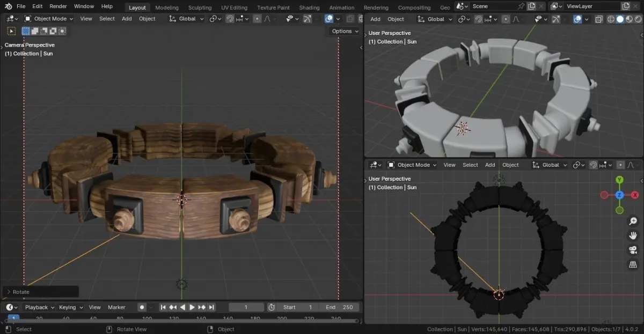
Task: Open the Edit menu
Action: click(37, 6)
